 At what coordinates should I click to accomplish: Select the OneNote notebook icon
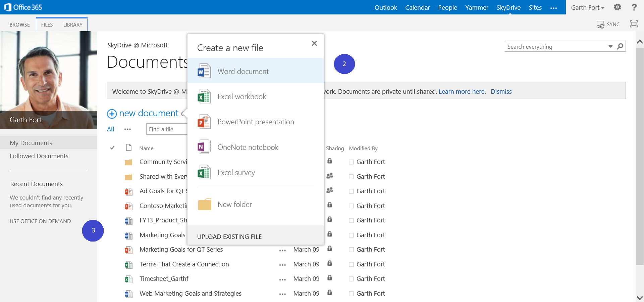(204, 147)
